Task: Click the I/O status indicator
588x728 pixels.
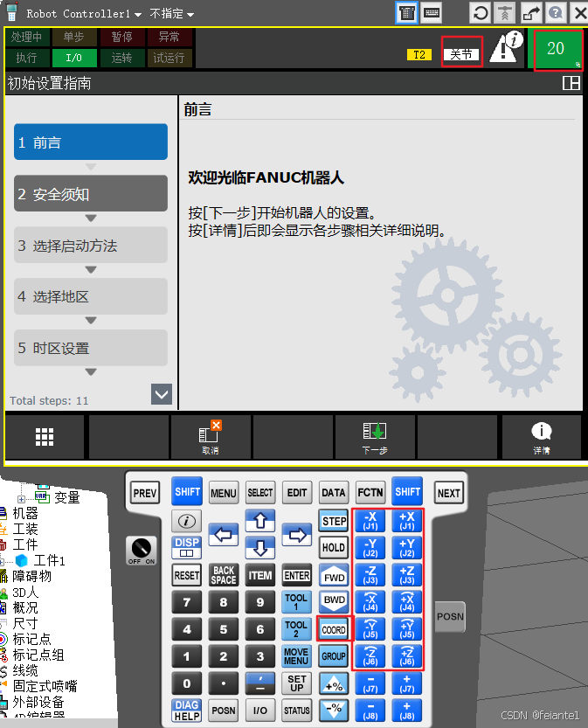Action: coord(74,58)
